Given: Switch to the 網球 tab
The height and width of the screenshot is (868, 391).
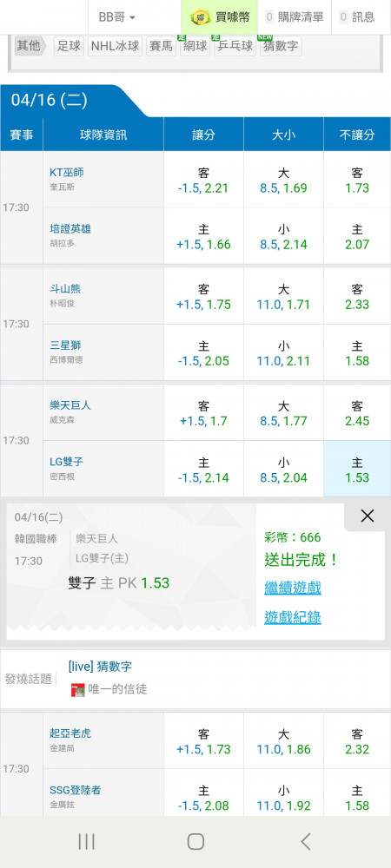Looking at the screenshot, I should [x=195, y=46].
